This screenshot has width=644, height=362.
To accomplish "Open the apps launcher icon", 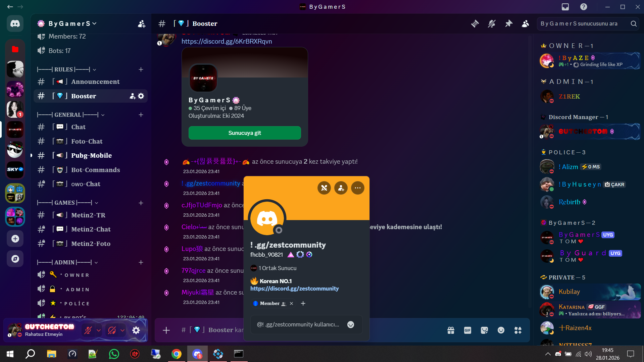I will 518,330.
